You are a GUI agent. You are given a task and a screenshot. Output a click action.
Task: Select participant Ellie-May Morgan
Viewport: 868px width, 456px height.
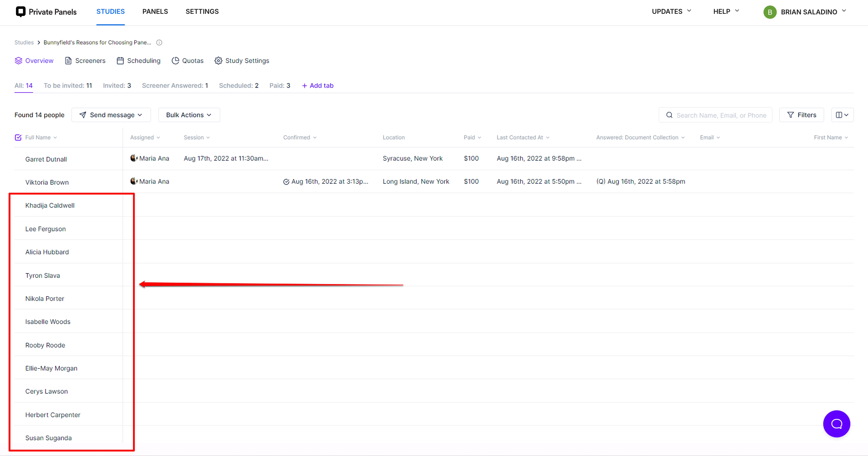(x=51, y=368)
